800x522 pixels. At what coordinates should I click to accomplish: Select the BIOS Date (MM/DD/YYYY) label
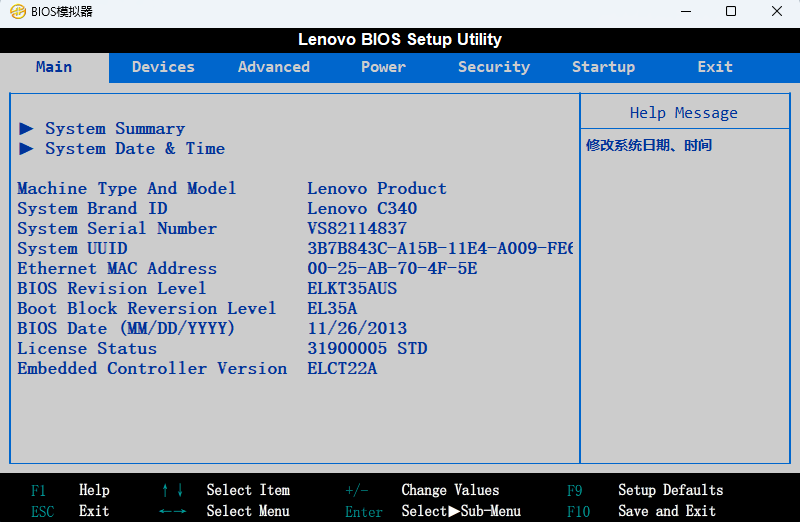[x=126, y=328]
